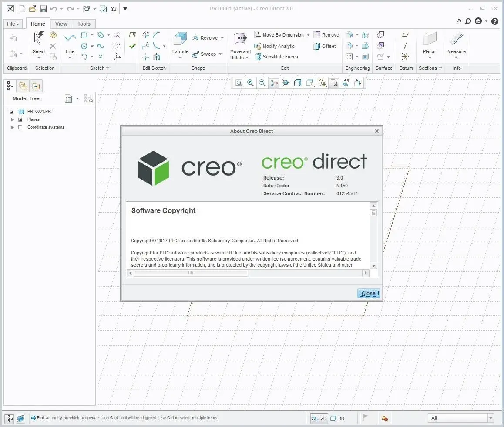Image resolution: width=504 pixels, height=427 pixels.
Task: Click the search magnifier in the title area
Action: click(x=468, y=21)
